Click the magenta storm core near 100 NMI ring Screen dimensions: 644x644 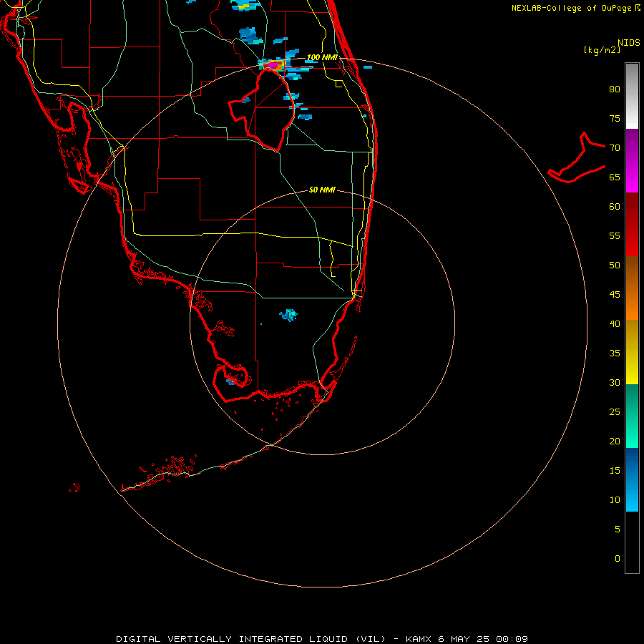point(273,65)
